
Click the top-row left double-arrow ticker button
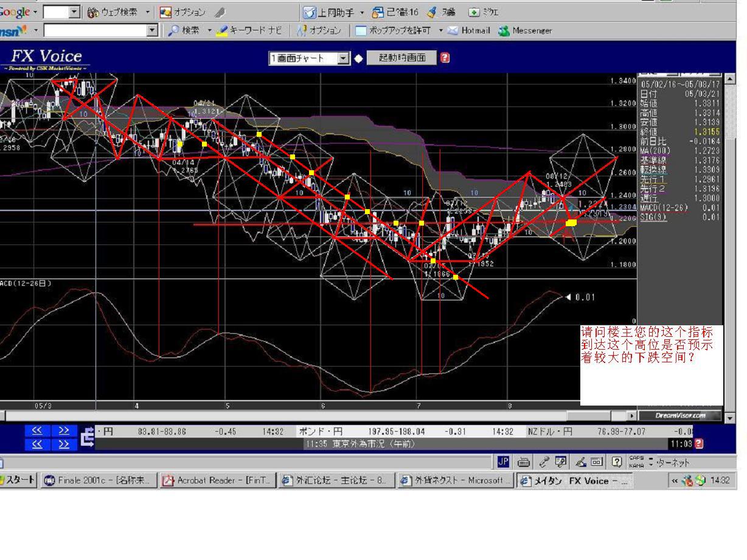point(37,430)
